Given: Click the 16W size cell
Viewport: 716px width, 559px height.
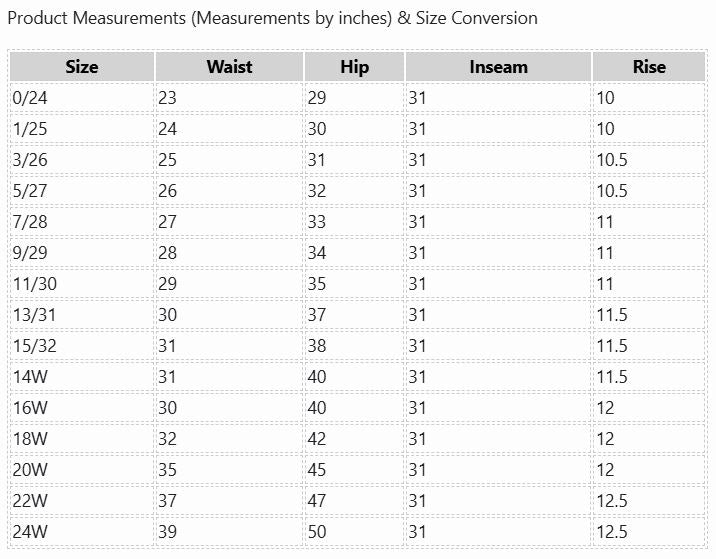Looking at the screenshot, I should point(30,408).
